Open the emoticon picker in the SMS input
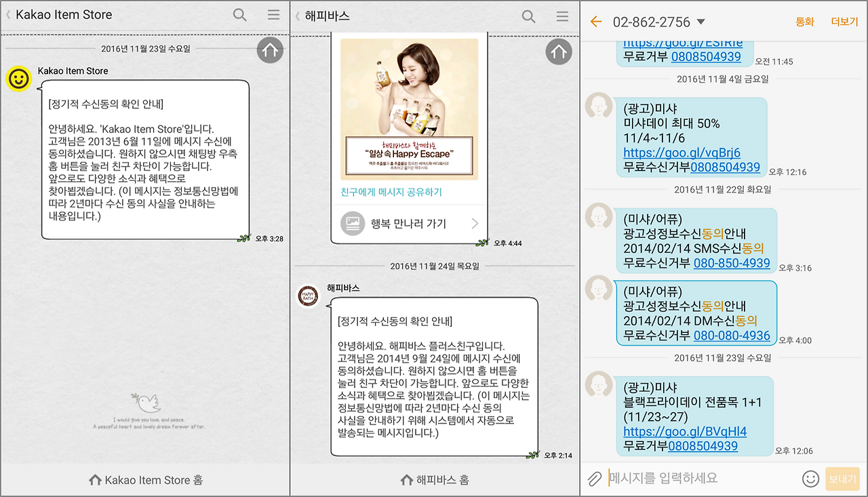Image resolution: width=868 pixels, height=497 pixels. pyautogui.click(x=810, y=479)
